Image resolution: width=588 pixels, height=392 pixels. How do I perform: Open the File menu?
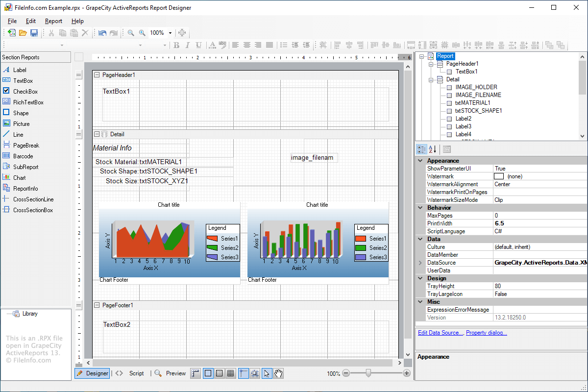(x=12, y=21)
